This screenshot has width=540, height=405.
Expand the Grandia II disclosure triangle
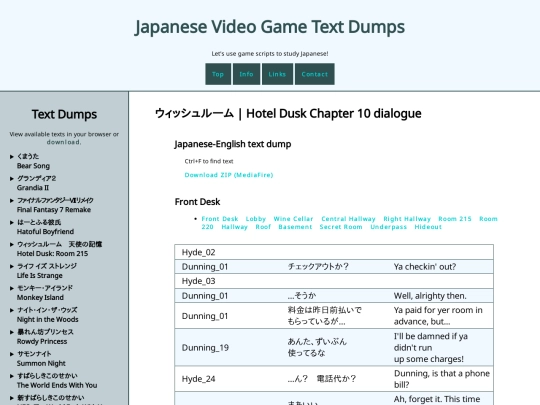pos(12,179)
